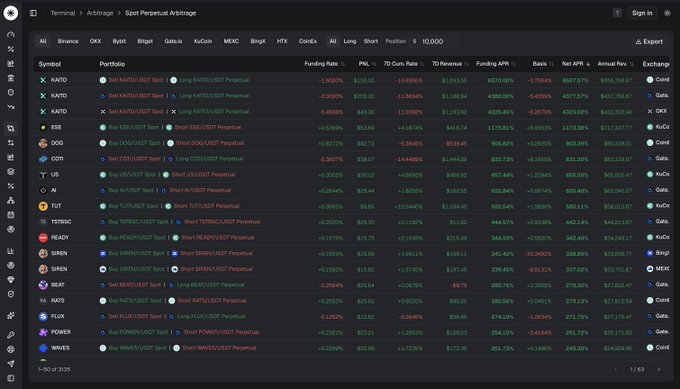
Task: Click the round app logo in sidebar
Action: pos(10,13)
